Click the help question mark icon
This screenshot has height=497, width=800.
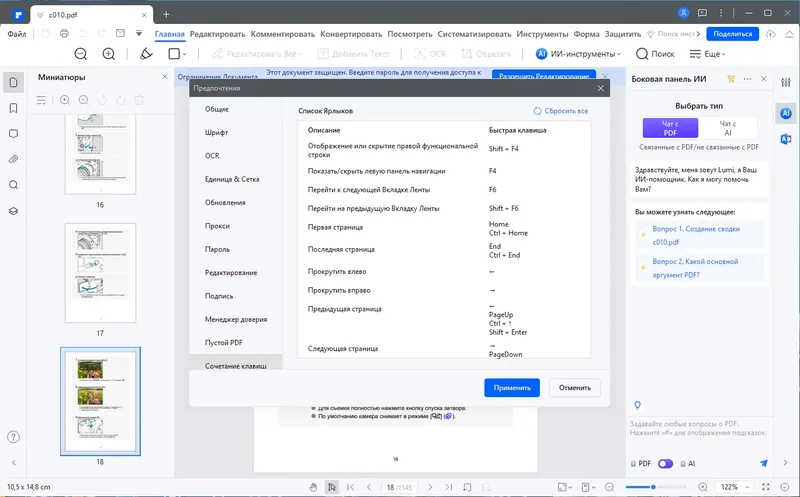click(x=14, y=437)
